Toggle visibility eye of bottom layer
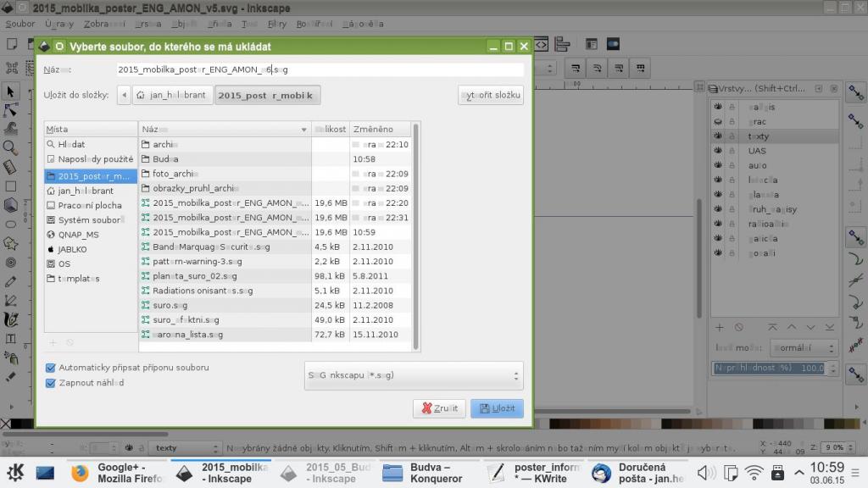This screenshot has width=868, height=488. [718, 252]
